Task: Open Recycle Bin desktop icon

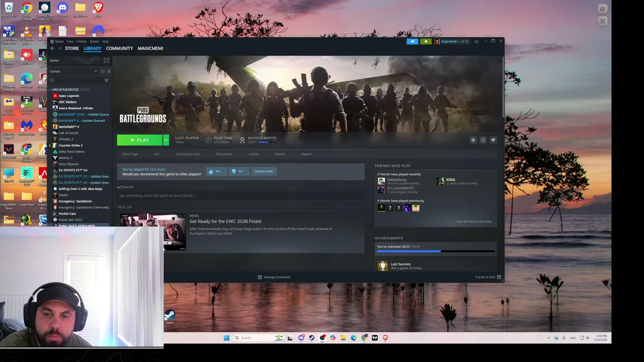Action: pos(9,9)
